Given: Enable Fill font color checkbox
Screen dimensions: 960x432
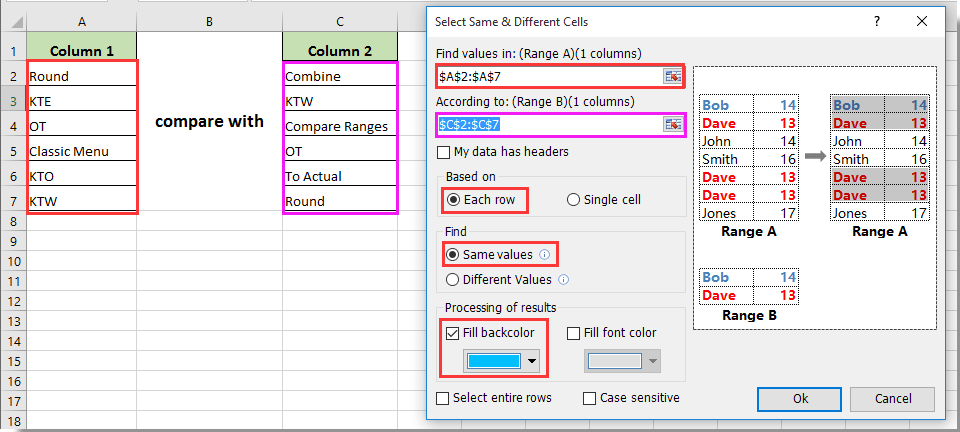Looking at the screenshot, I should pos(574,333).
